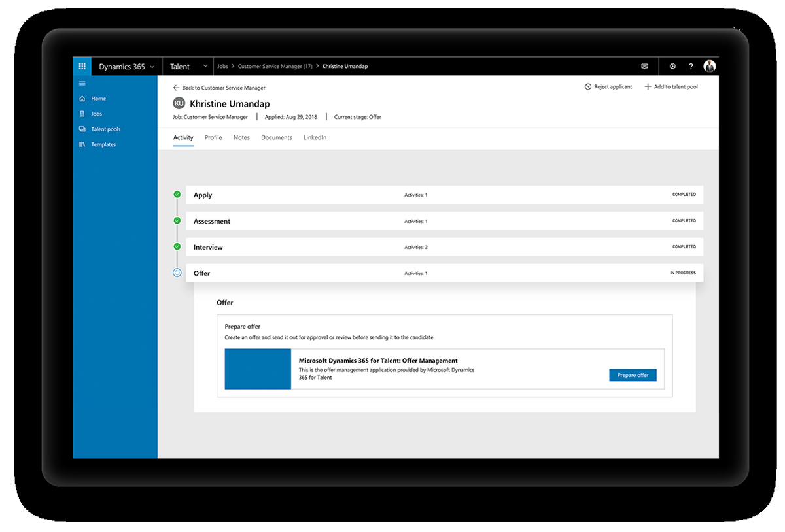This screenshot has width=785, height=532.
Task: Click the Assessment stage green checkmark
Action: [177, 221]
